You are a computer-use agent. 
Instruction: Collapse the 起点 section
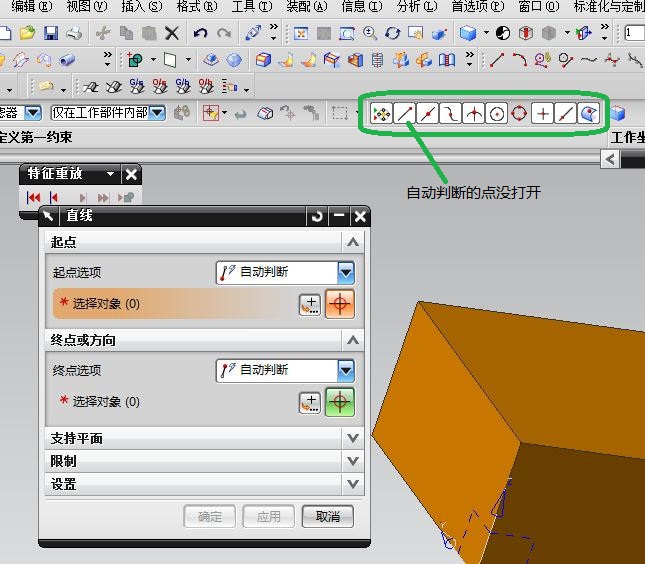[x=353, y=242]
